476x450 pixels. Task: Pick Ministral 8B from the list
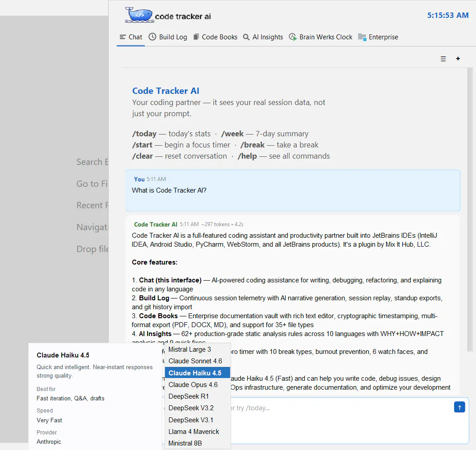pyautogui.click(x=197, y=443)
